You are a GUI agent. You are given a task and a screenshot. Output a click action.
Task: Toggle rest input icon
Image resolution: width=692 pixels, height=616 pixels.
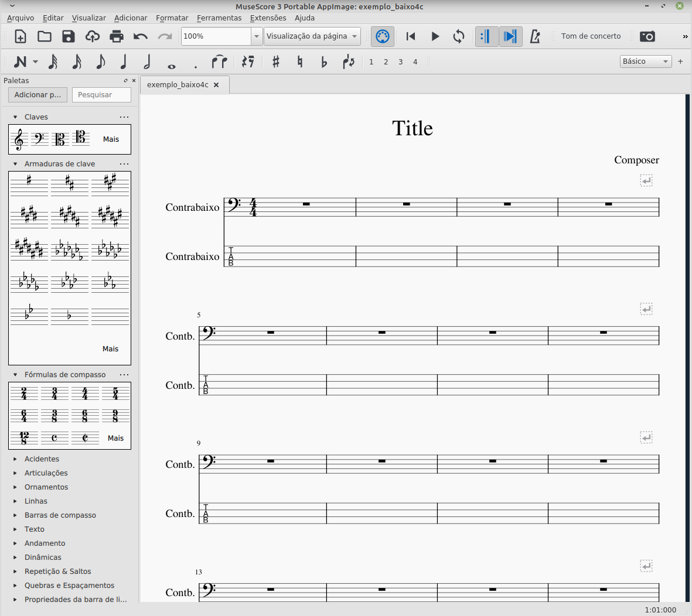click(248, 61)
